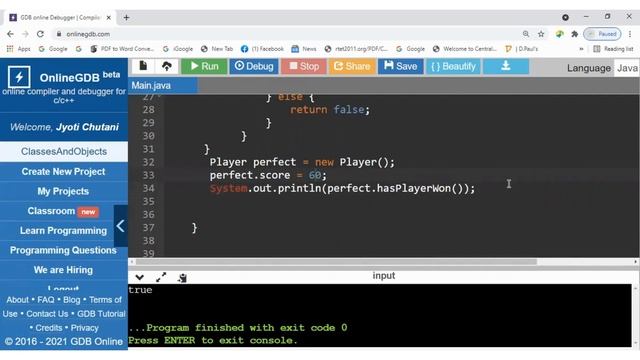Viewport: 640px width, 360px height.
Task: Bookmark this page with star icon
Action: 541,34
